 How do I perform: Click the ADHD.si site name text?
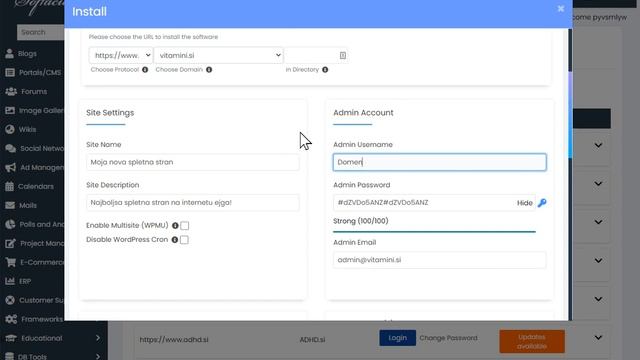[x=313, y=340]
